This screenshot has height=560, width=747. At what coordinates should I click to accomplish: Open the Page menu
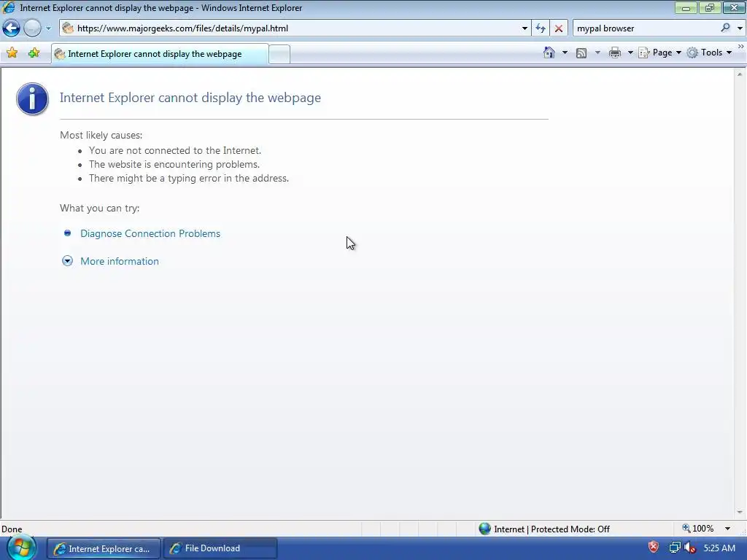tap(659, 52)
